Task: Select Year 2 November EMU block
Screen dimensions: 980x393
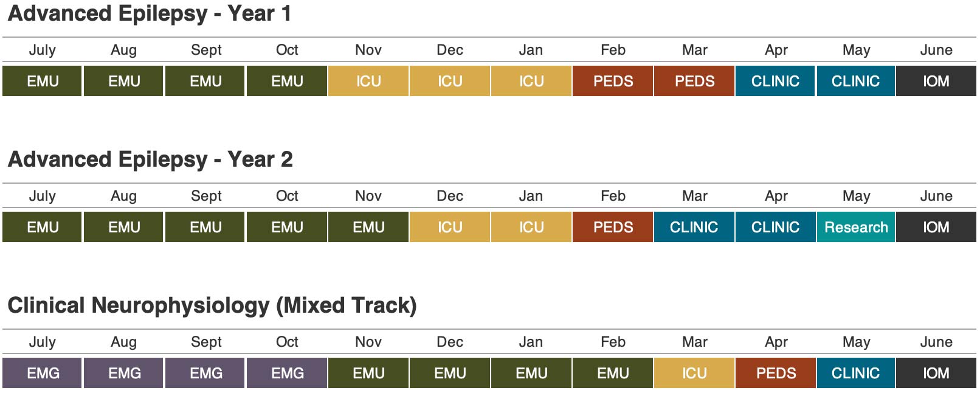Action: (x=368, y=227)
